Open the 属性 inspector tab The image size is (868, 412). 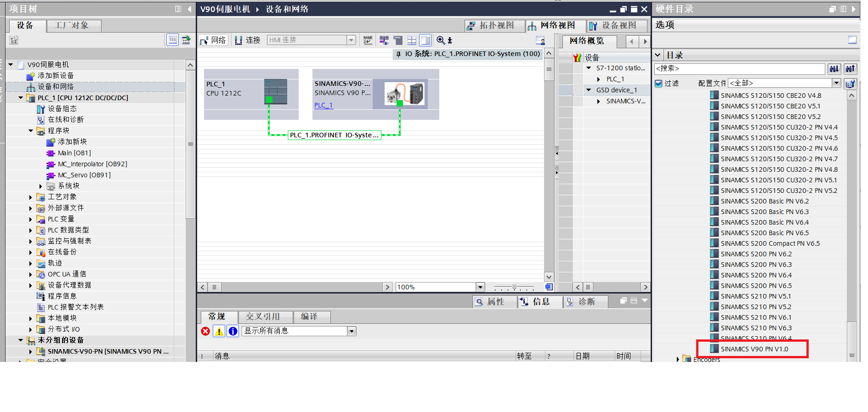[494, 302]
